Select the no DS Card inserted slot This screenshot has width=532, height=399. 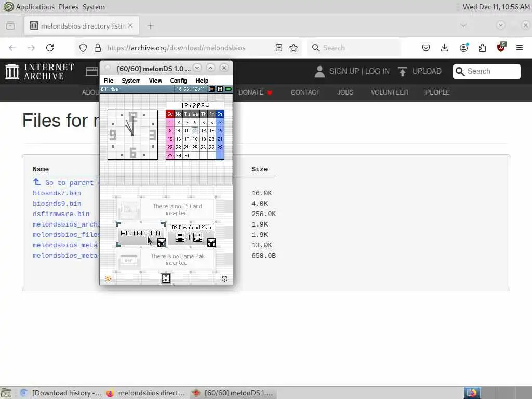[x=166, y=209]
